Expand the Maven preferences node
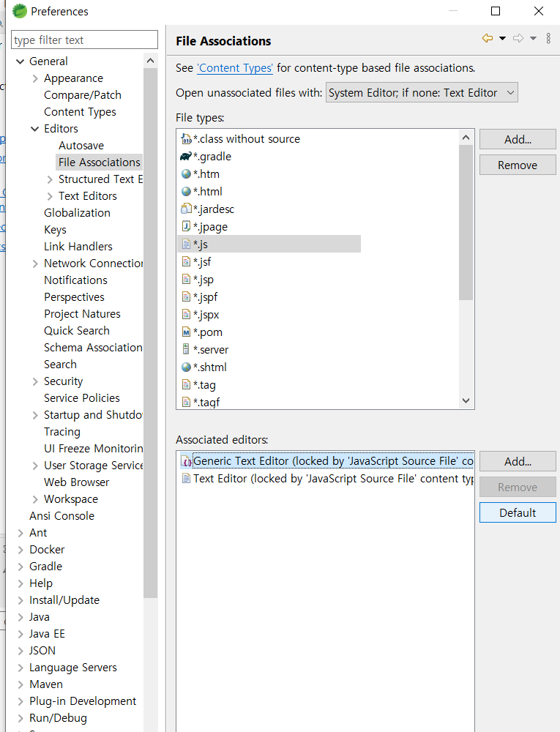560x732 pixels. tap(20, 685)
